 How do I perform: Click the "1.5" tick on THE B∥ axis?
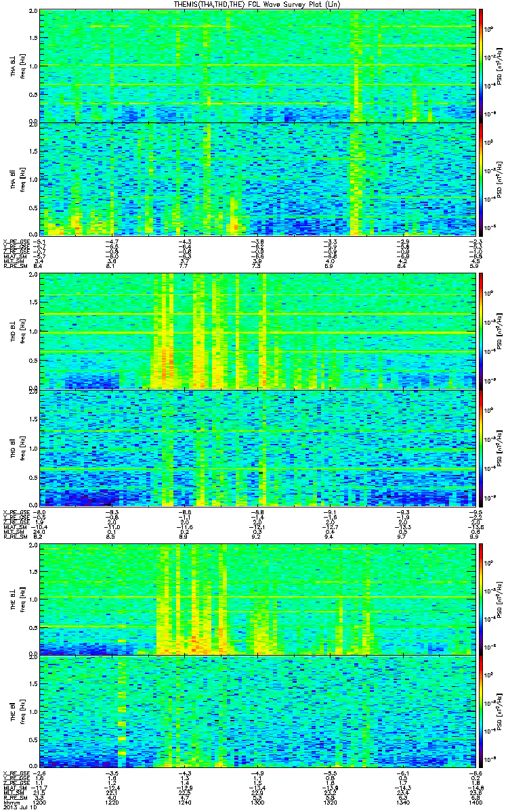tap(33, 684)
